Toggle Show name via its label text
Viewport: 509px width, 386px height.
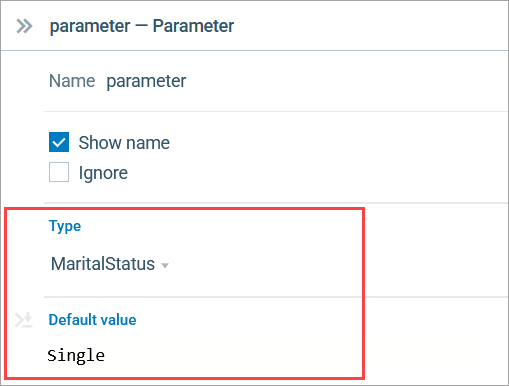click(x=124, y=143)
